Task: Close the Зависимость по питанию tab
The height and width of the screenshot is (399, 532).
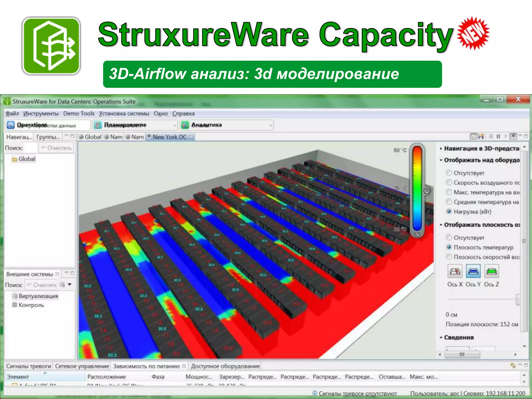Action: coord(184,366)
